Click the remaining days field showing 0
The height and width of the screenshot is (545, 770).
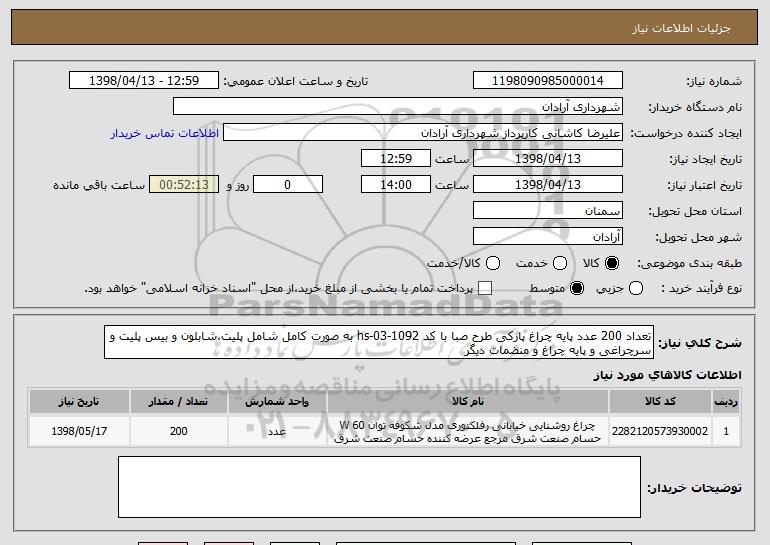288,185
